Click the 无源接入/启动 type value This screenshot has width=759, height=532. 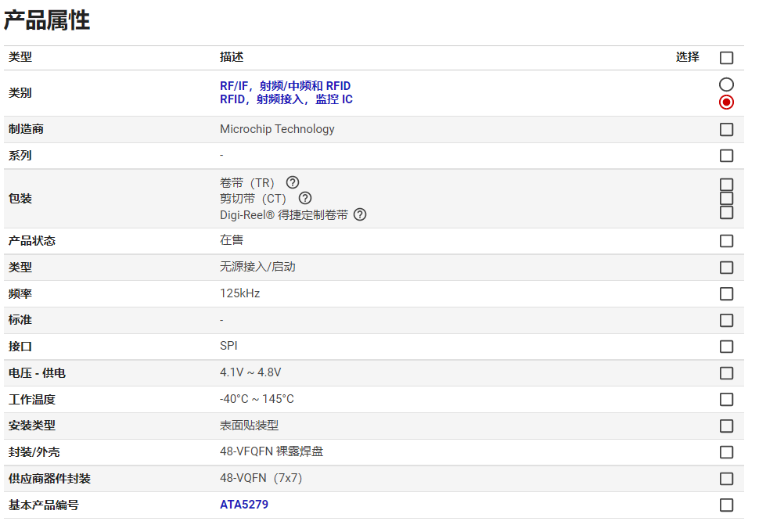click(x=257, y=267)
